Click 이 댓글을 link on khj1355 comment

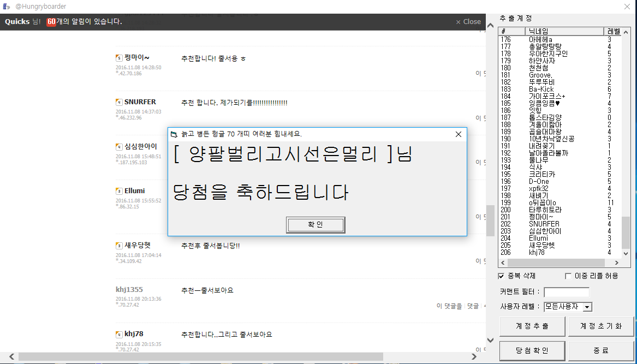coord(449,306)
